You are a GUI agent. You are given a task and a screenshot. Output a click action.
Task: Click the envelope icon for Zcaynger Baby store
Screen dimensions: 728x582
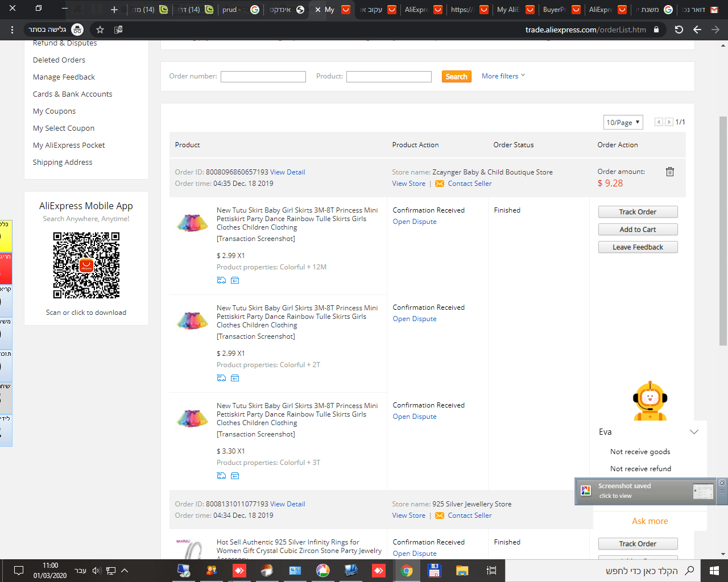(440, 184)
